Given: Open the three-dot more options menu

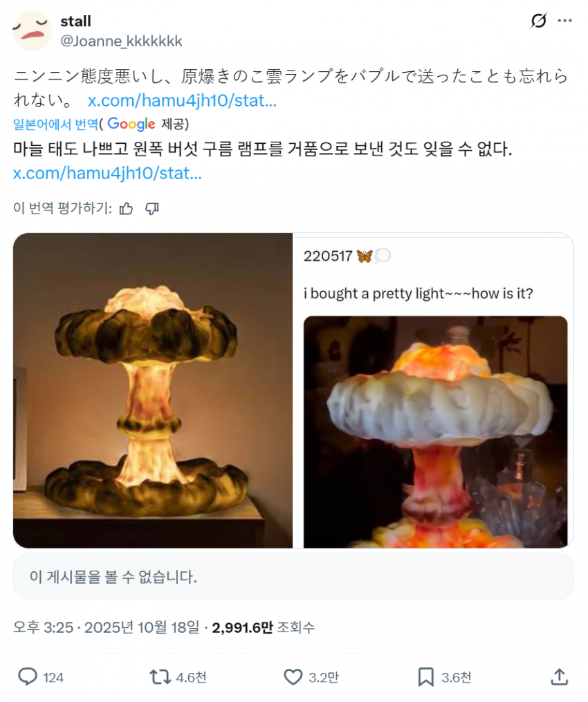Looking at the screenshot, I should point(564,21).
